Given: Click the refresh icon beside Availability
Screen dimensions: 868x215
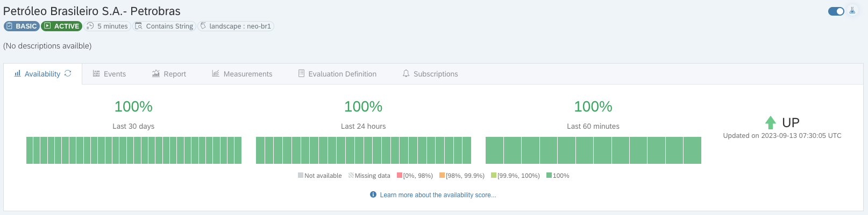Looking at the screenshot, I should [68, 74].
